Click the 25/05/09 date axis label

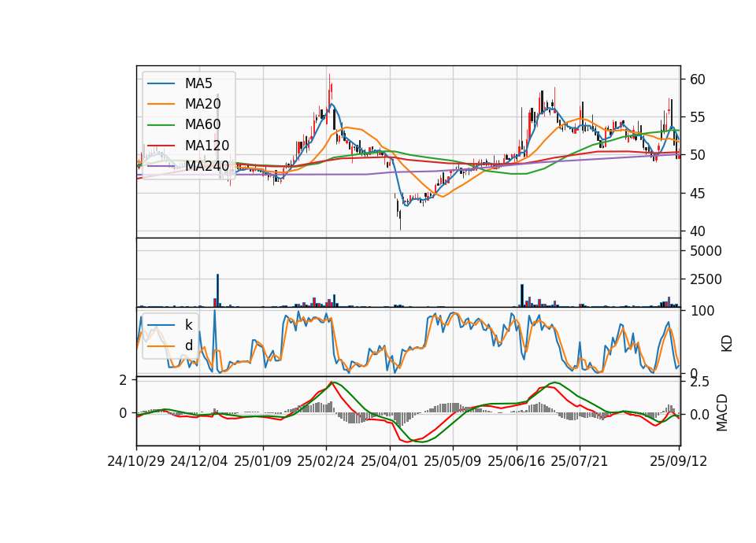[x=453, y=462]
